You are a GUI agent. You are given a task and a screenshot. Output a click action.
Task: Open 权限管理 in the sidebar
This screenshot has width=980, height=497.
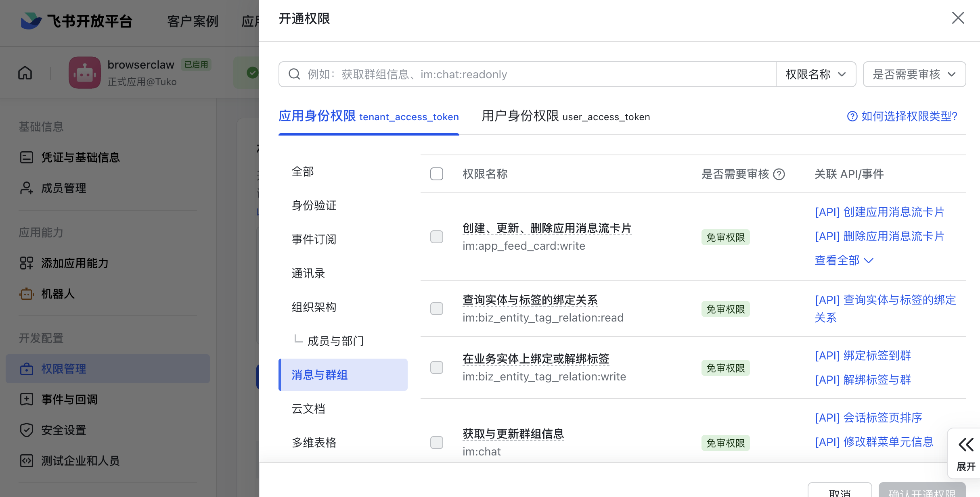[108, 369]
